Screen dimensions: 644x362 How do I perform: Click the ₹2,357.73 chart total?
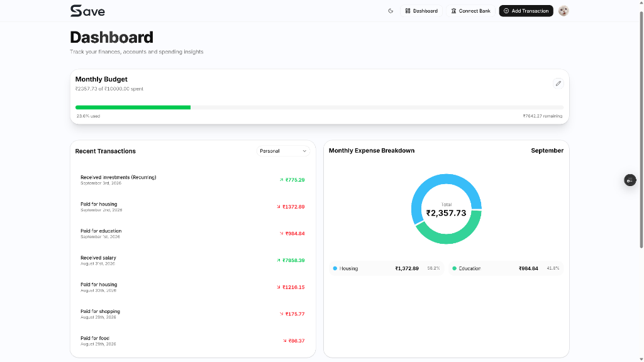click(446, 213)
